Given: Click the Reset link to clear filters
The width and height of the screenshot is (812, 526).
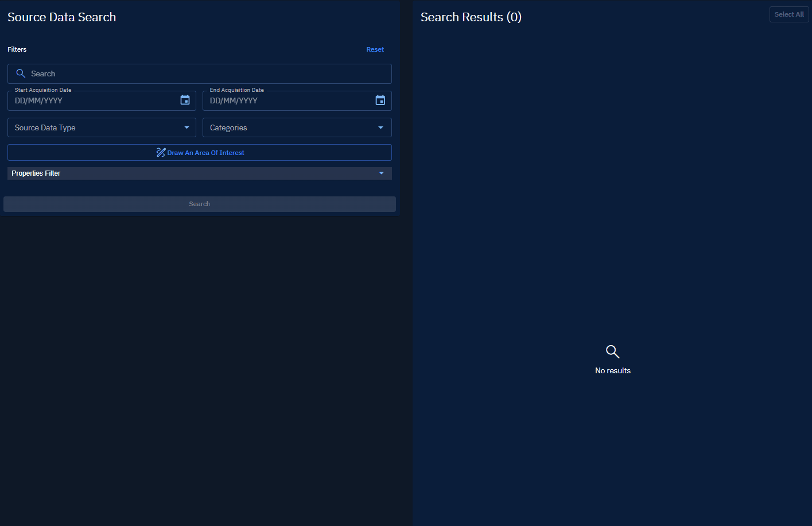Looking at the screenshot, I should tap(375, 49).
